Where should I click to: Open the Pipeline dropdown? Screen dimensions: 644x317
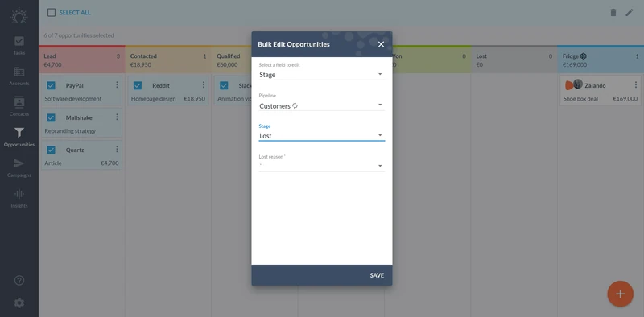point(321,105)
